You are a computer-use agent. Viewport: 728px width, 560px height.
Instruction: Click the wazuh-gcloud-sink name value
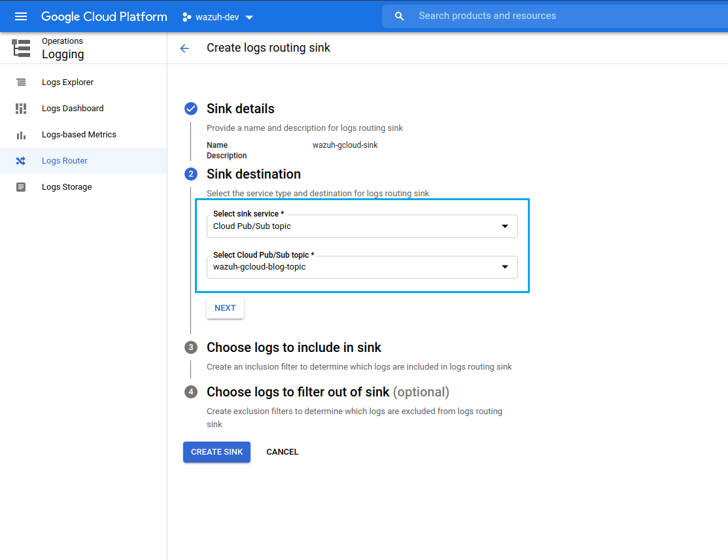[x=345, y=145]
